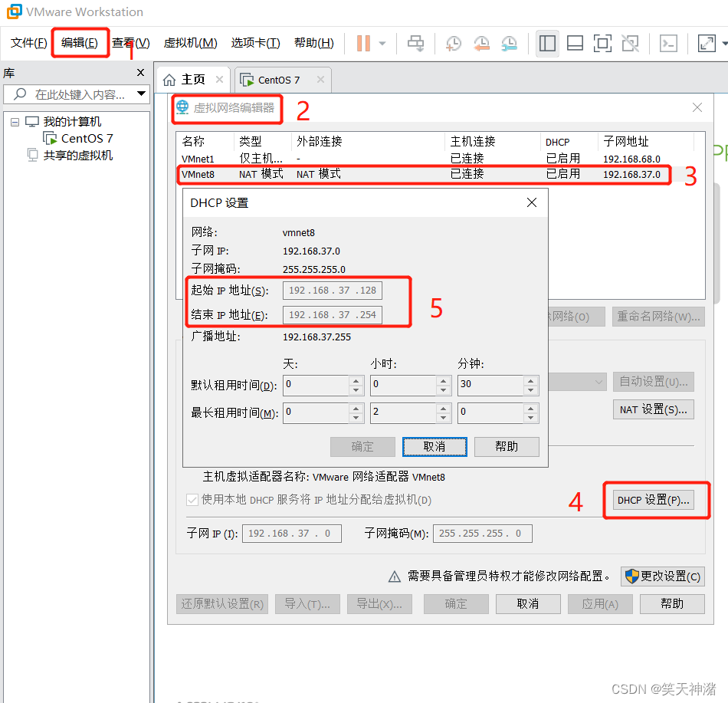Select CentOS 7 in the library tree
The height and width of the screenshot is (703, 728).
click(77, 138)
